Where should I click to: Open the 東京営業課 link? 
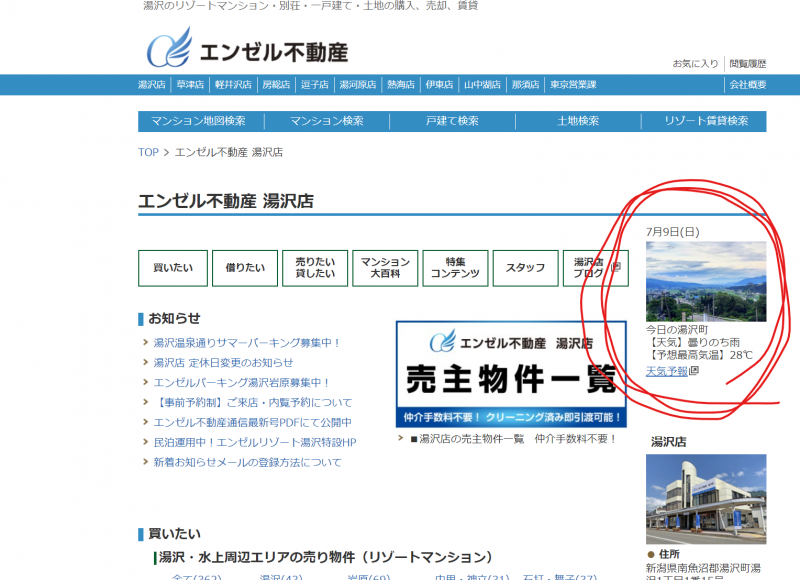click(573, 85)
